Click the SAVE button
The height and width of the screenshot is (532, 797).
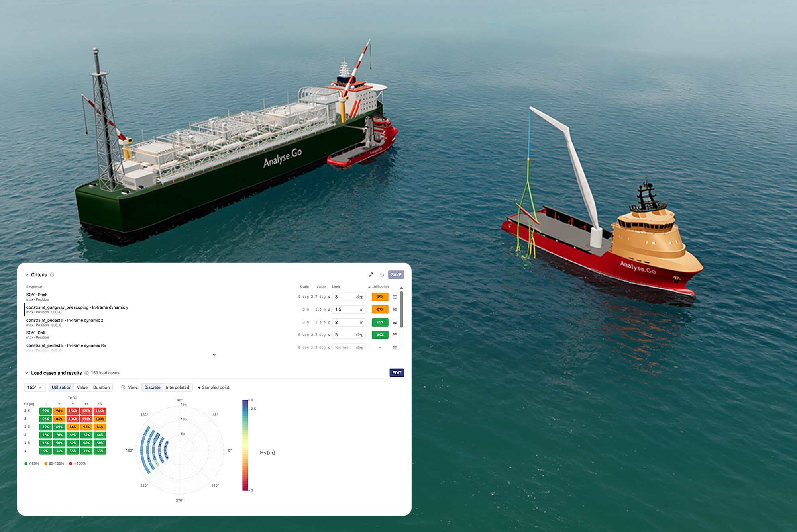click(x=396, y=275)
